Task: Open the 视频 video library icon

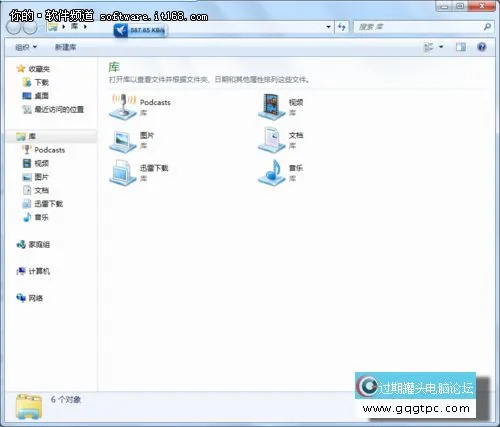Action: [x=272, y=106]
